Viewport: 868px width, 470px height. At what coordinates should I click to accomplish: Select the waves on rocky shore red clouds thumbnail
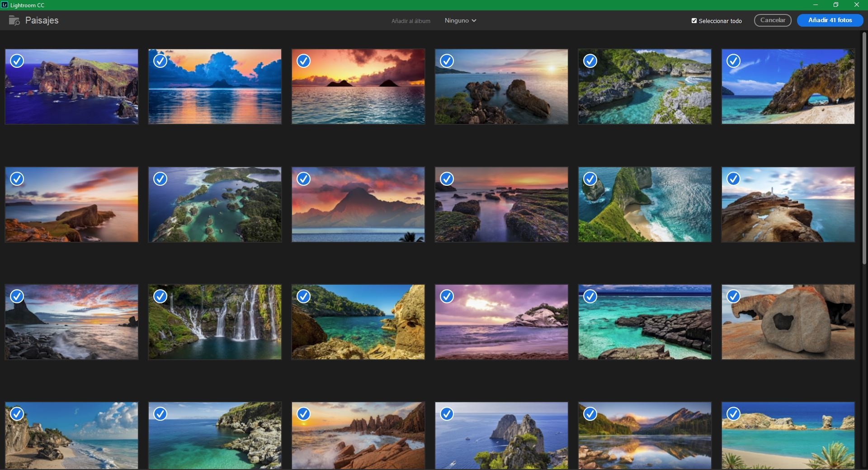[71, 322]
